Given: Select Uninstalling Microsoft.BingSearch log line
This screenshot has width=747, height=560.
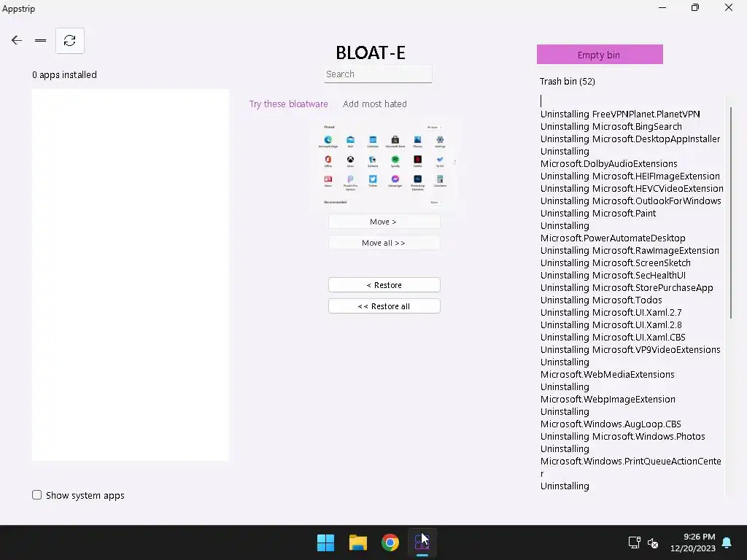Looking at the screenshot, I should click(x=611, y=127).
